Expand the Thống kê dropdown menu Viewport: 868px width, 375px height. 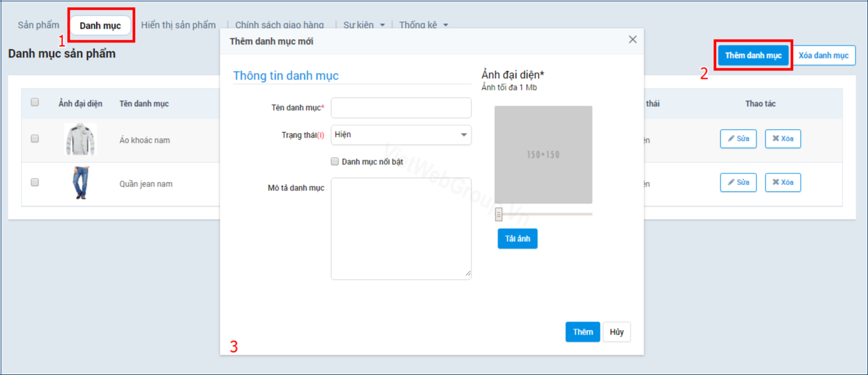coord(423,25)
